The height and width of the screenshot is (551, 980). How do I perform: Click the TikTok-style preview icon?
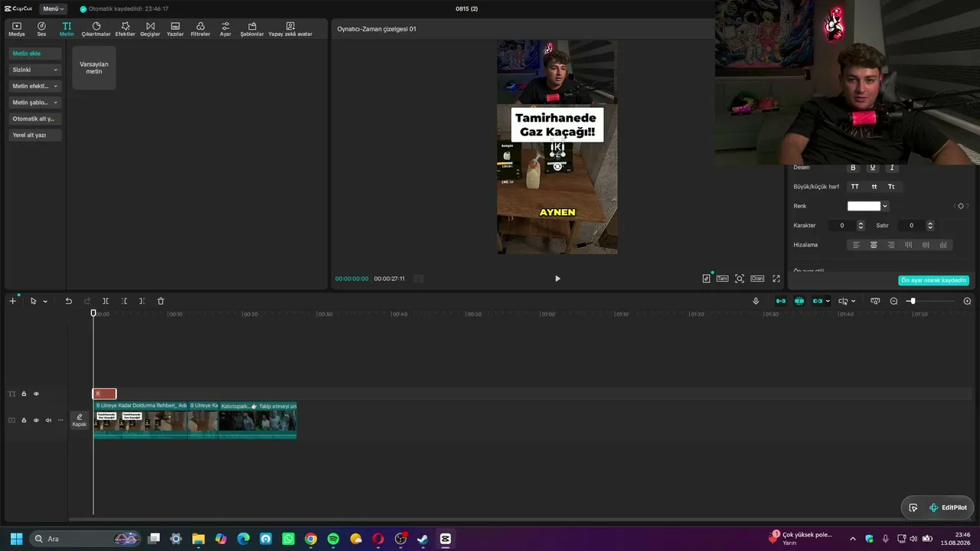706,279
